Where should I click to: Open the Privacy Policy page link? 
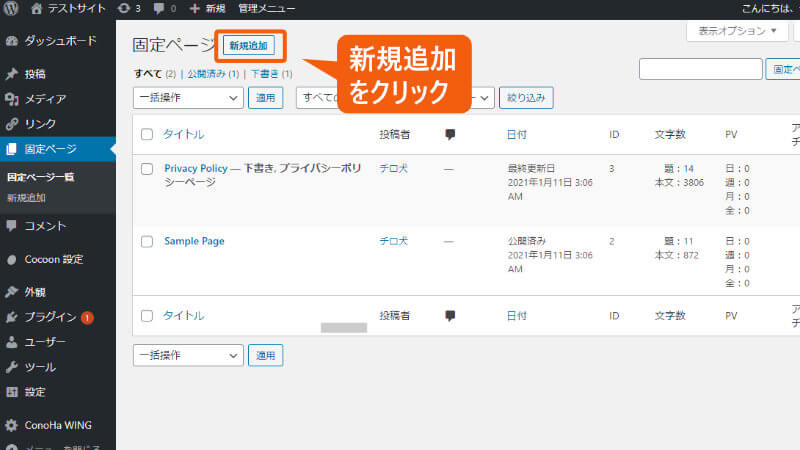pyautogui.click(x=196, y=168)
